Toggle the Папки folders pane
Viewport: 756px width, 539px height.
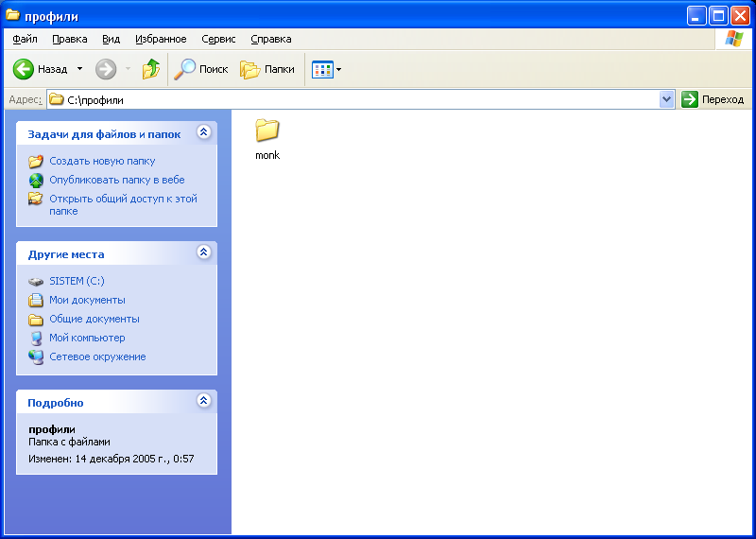tap(267, 69)
